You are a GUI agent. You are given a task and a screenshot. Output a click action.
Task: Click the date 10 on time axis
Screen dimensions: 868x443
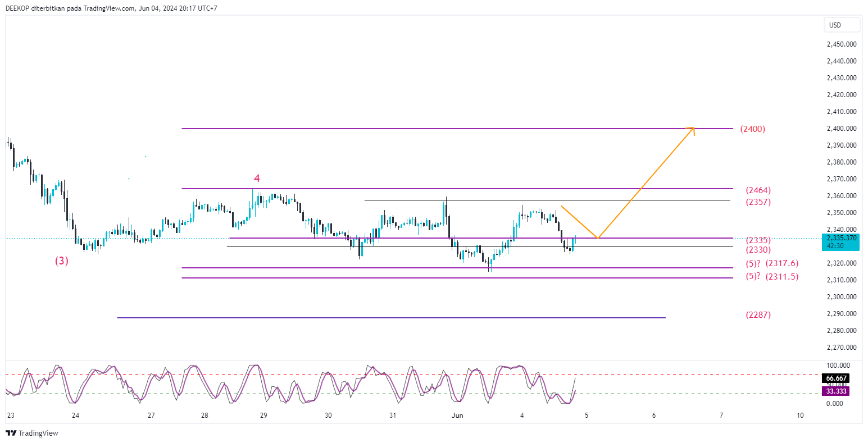(x=800, y=415)
